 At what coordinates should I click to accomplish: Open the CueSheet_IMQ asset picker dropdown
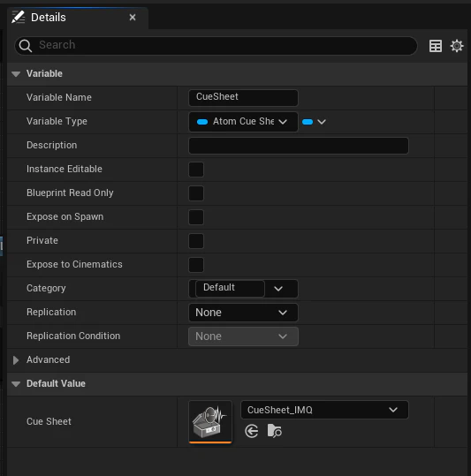click(324, 410)
